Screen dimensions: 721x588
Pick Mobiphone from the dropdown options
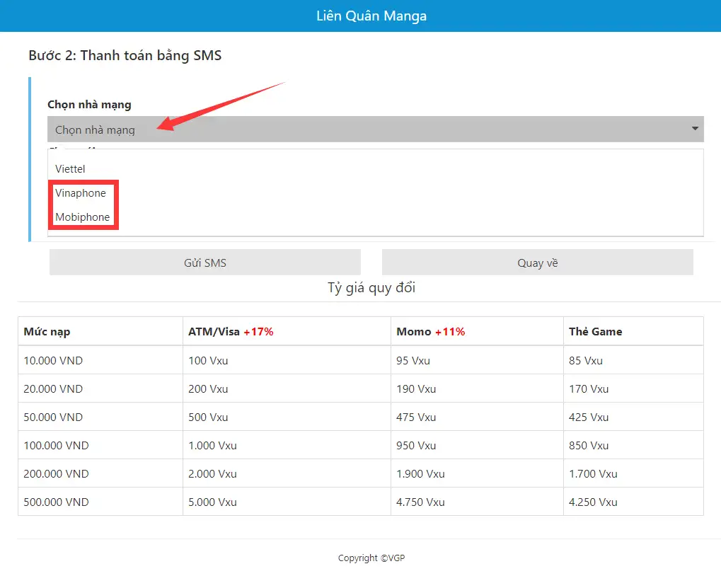(x=82, y=217)
